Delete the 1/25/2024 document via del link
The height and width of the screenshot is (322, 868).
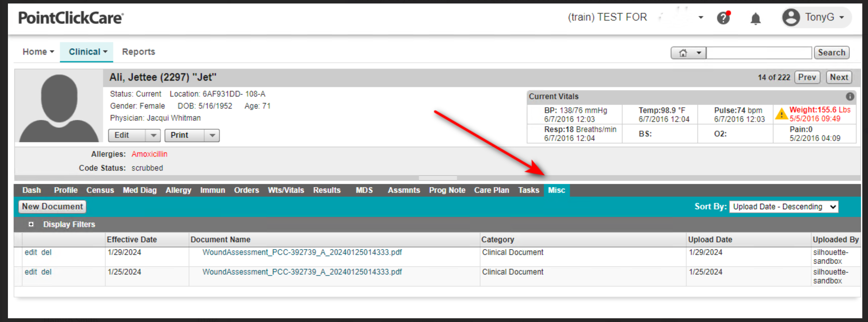46,272
